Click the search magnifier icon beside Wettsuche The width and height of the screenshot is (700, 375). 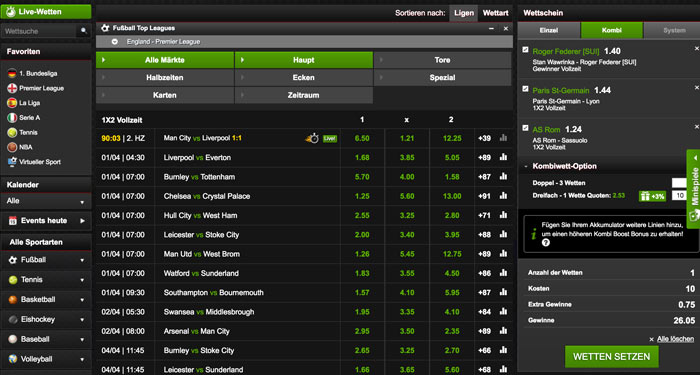pyautogui.click(x=83, y=31)
